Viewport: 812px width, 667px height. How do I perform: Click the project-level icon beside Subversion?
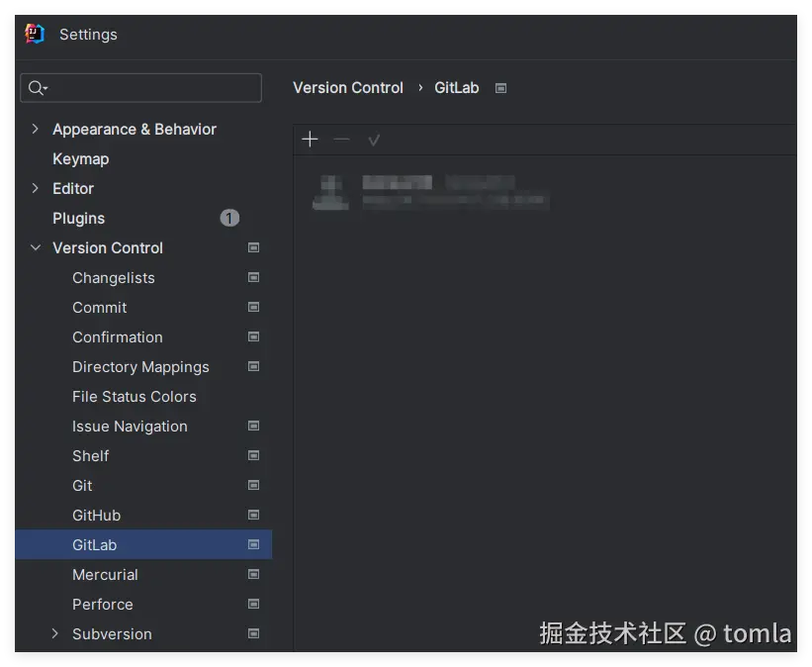click(x=254, y=633)
